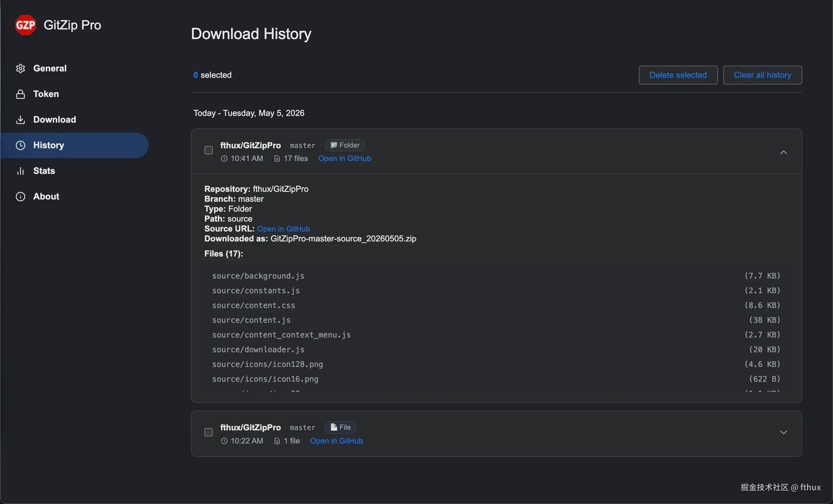Open the Source URL GitHub link
This screenshot has height=504, width=833.
(x=283, y=229)
